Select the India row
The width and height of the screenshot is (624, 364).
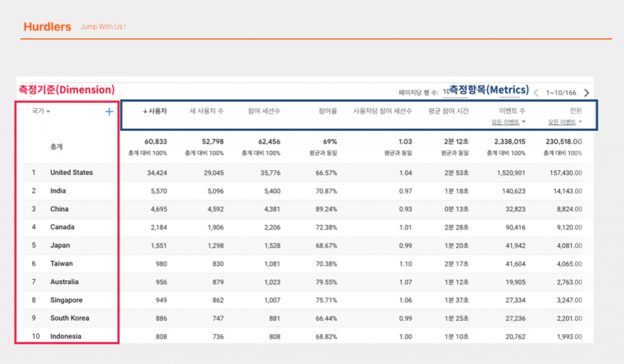(x=57, y=191)
